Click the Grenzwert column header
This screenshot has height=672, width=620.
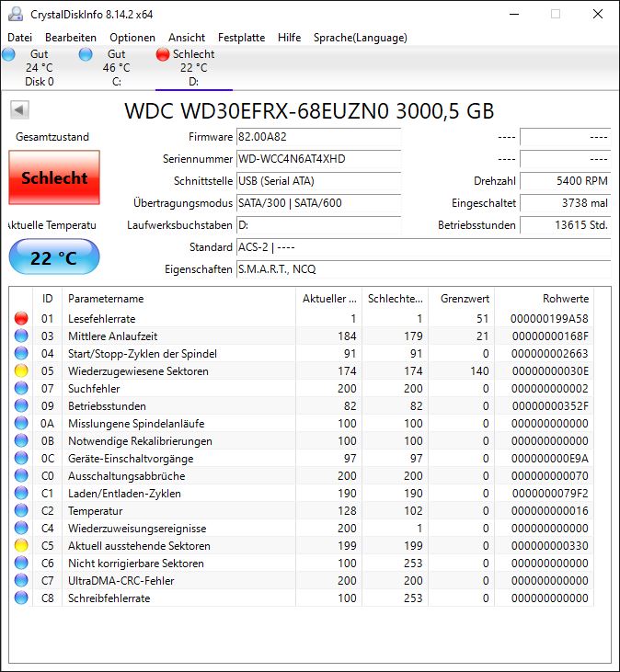[462, 299]
